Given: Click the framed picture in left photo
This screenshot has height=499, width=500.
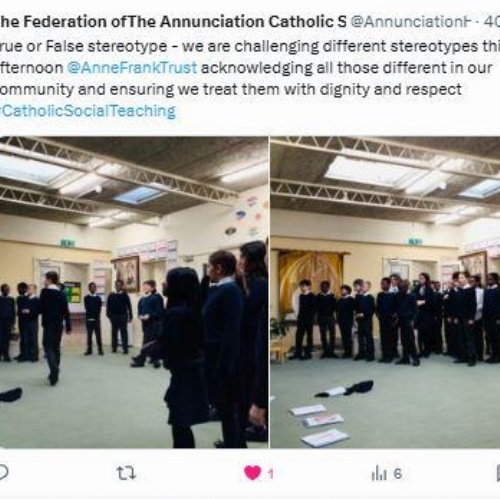Looking at the screenshot, I should [x=126, y=274].
